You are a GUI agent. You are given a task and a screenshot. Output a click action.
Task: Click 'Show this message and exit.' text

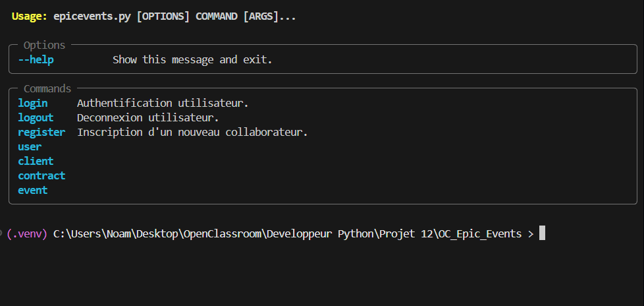click(x=192, y=60)
